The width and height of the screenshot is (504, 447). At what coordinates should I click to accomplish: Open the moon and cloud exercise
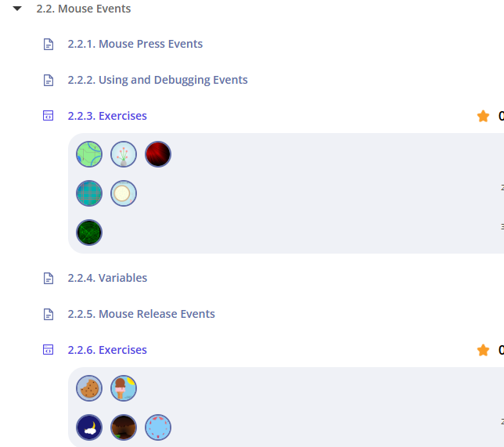click(x=89, y=427)
